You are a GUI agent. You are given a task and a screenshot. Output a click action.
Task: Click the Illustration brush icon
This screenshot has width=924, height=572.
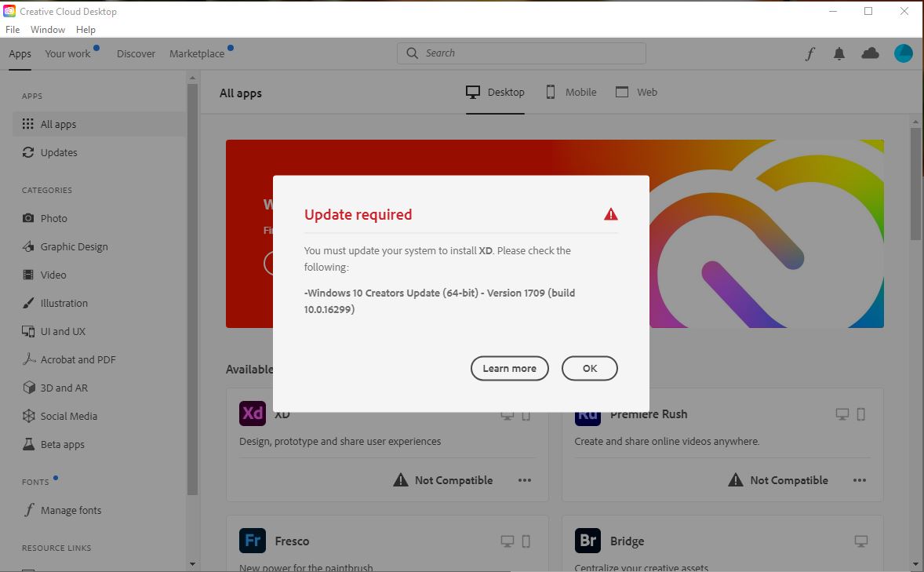27,303
